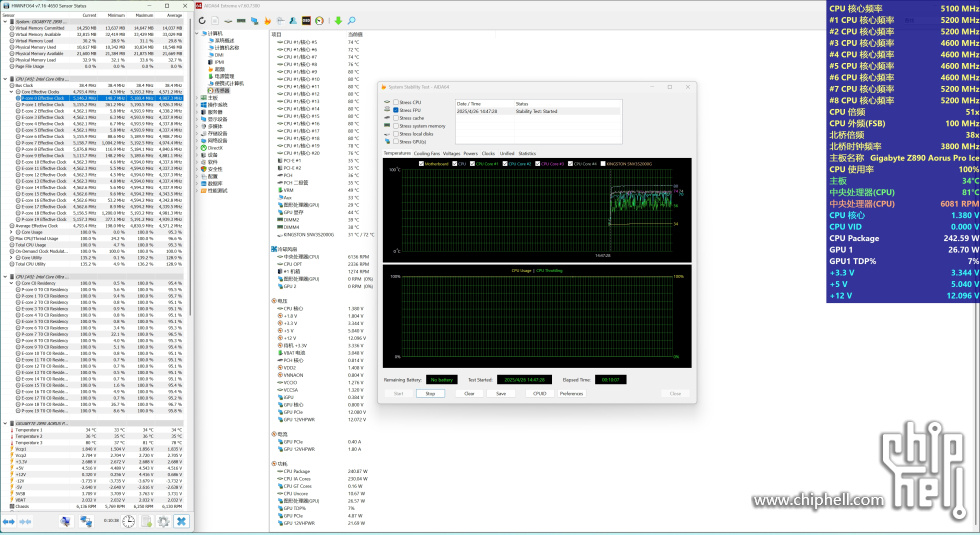
Task: Expand the DirectX tree node in AIDA64
Action: click(x=198, y=148)
